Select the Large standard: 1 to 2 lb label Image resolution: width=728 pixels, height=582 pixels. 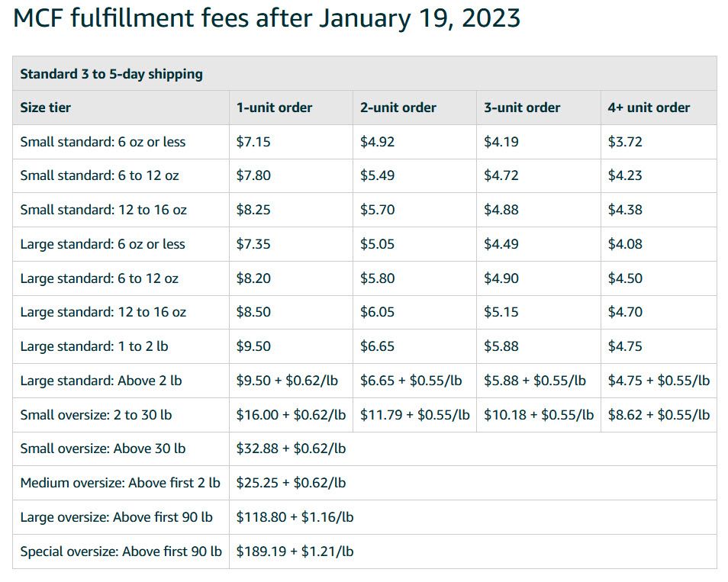95,347
